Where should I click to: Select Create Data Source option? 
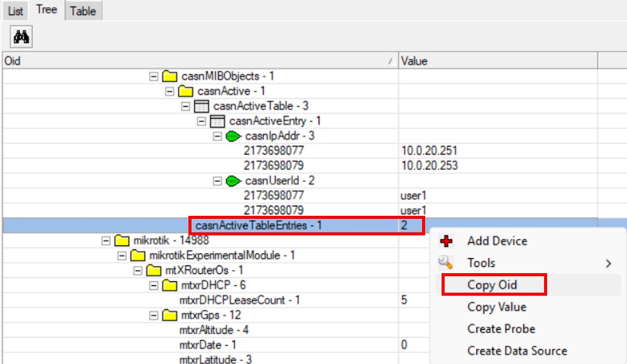coord(517,351)
